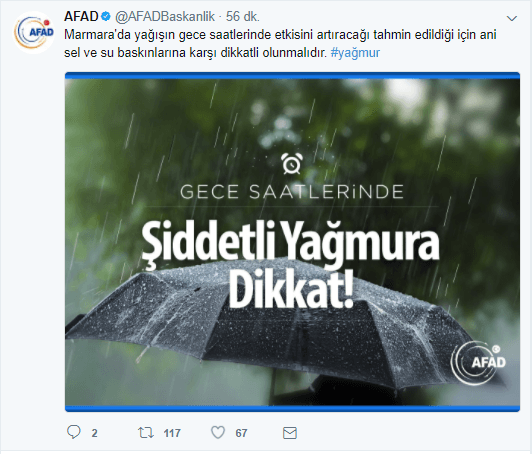Open the #yağmur hashtag link
The height and width of the screenshot is (454, 532).
[355, 53]
